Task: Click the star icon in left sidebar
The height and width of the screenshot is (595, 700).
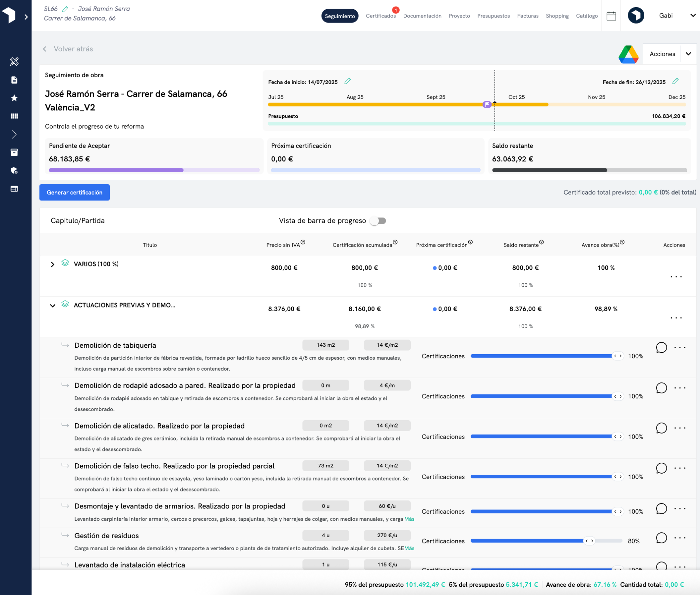Action: coord(14,98)
